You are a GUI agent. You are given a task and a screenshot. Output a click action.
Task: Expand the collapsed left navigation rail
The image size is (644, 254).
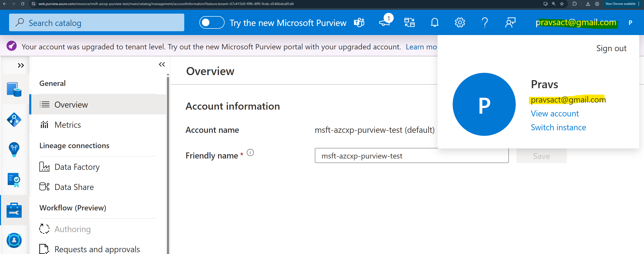click(x=21, y=65)
